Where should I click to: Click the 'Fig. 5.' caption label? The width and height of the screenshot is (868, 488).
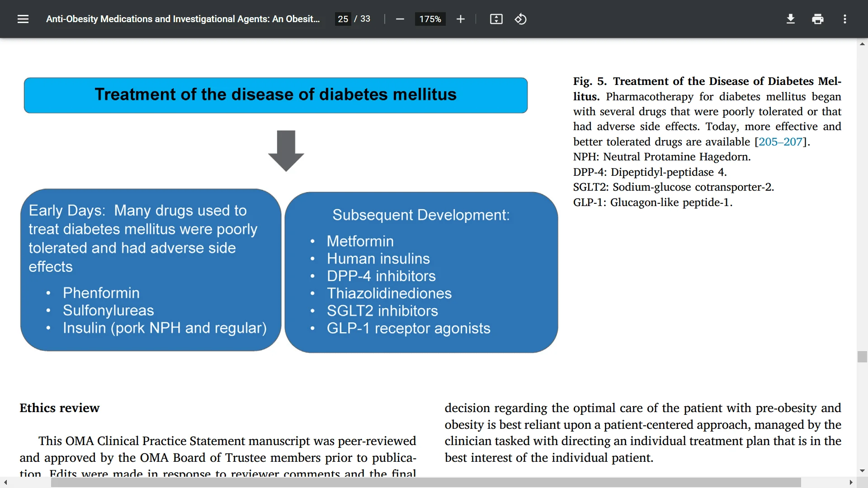coord(590,81)
